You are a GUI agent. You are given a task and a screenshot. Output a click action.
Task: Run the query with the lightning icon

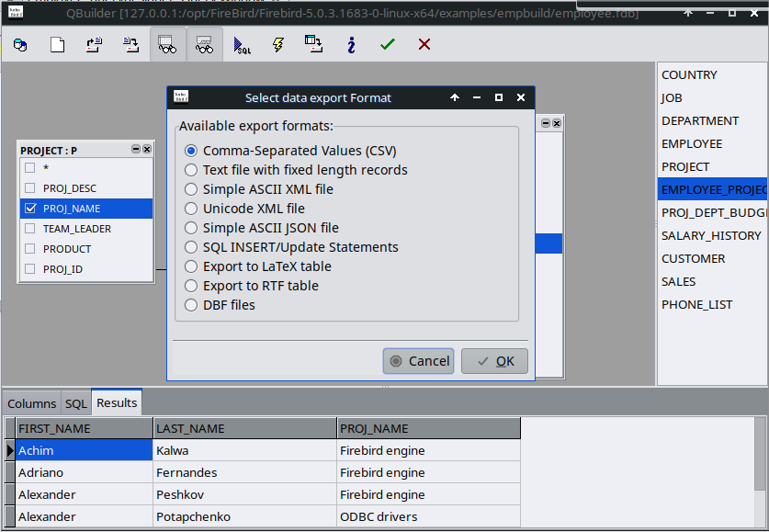[x=278, y=45]
